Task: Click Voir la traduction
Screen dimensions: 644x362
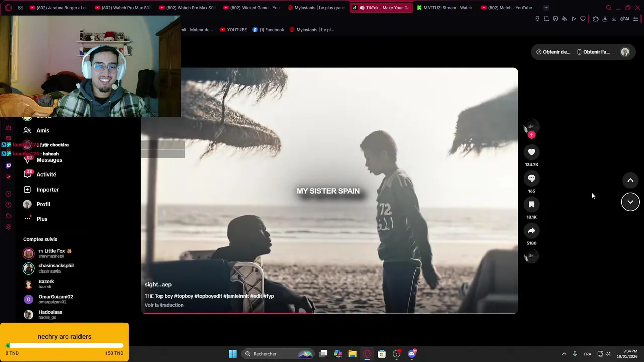Action: pos(164,305)
